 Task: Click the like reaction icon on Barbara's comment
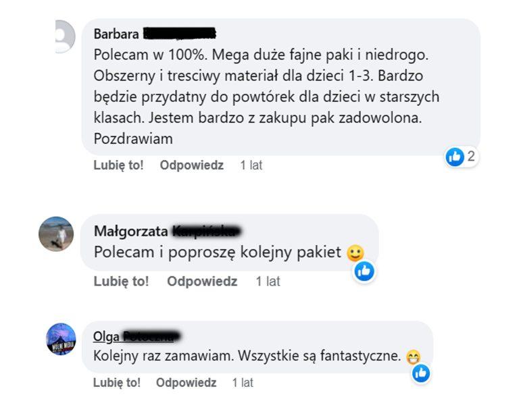pos(455,157)
